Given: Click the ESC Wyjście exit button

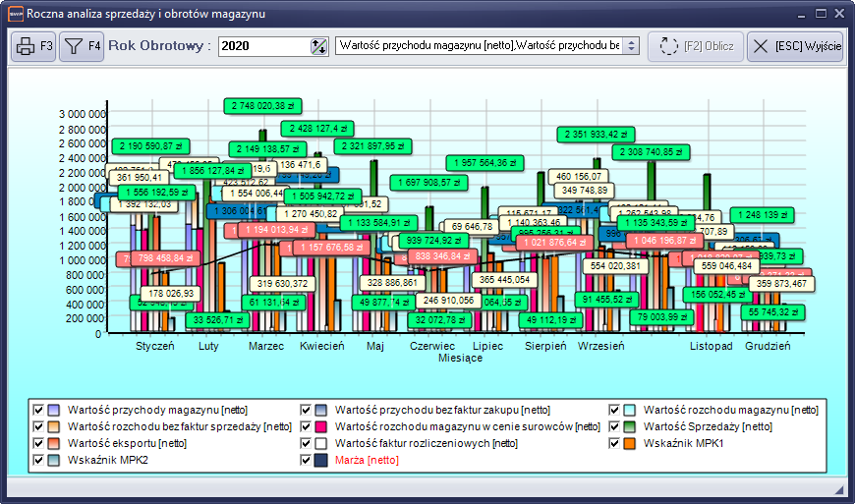Looking at the screenshot, I should 795,46.
